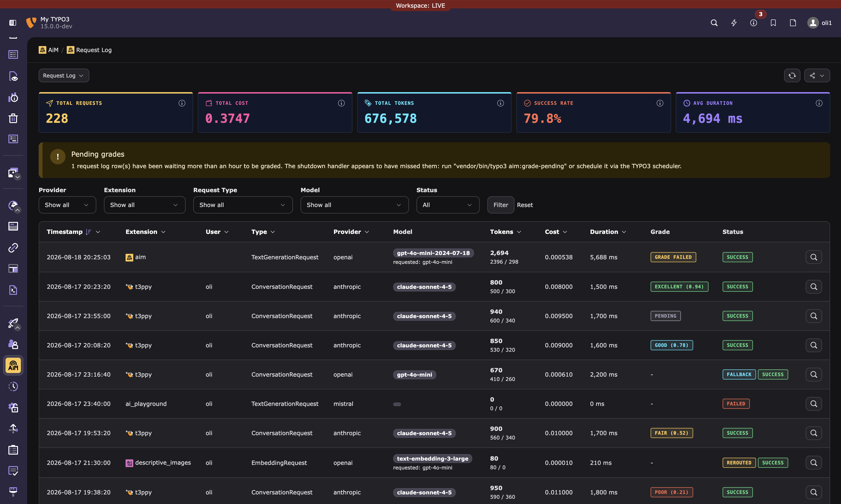841x504 pixels.
Task: Open the Provider column header menu
Action: (351, 232)
